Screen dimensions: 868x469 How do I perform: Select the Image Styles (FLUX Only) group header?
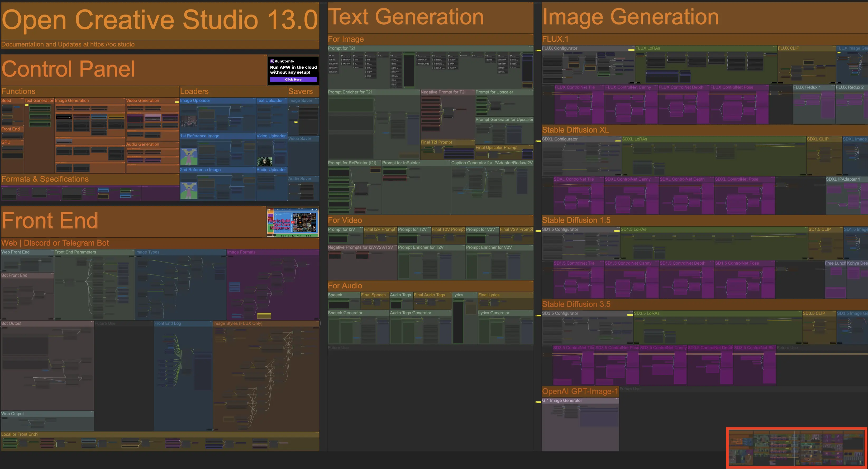pyautogui.click(x=237, y=323)
